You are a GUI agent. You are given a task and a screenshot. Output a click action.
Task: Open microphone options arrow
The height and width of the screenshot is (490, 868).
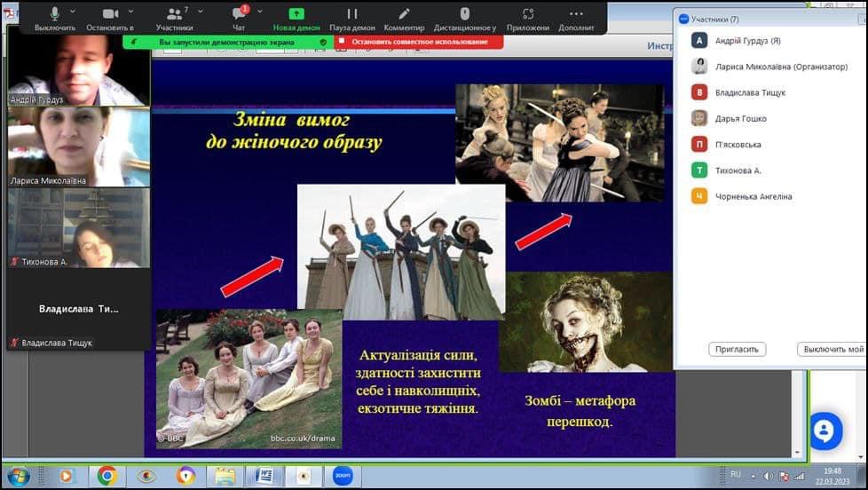coord(73,11)
